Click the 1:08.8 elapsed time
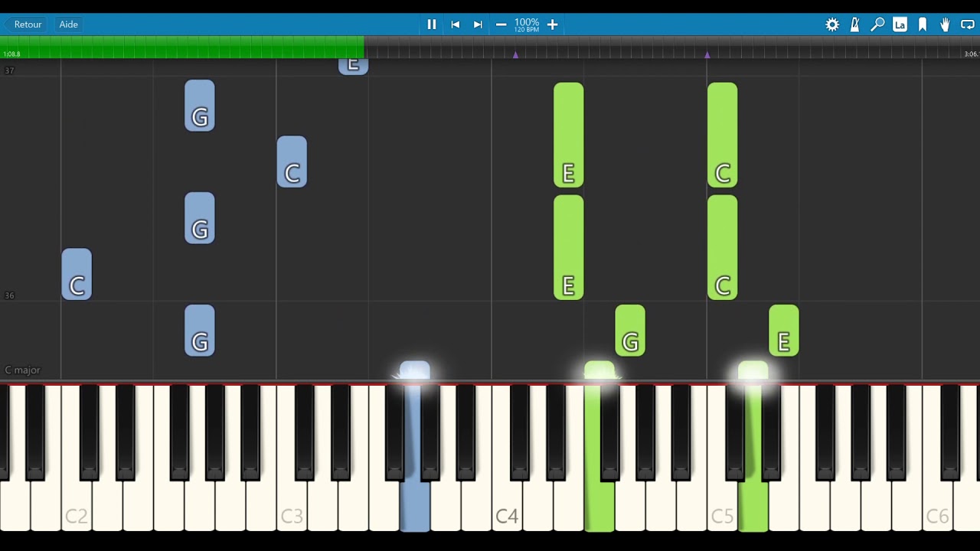 click(11, 54)
